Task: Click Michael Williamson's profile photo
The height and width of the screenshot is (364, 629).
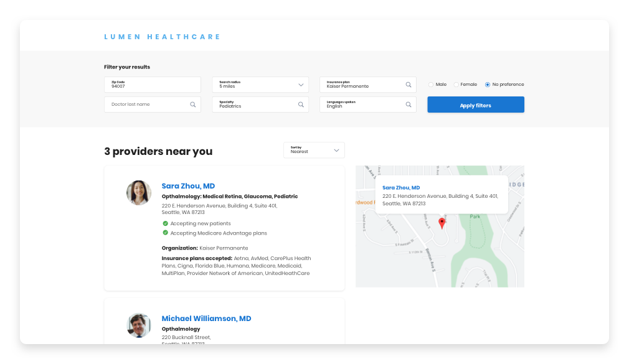Action: [139, 325]
